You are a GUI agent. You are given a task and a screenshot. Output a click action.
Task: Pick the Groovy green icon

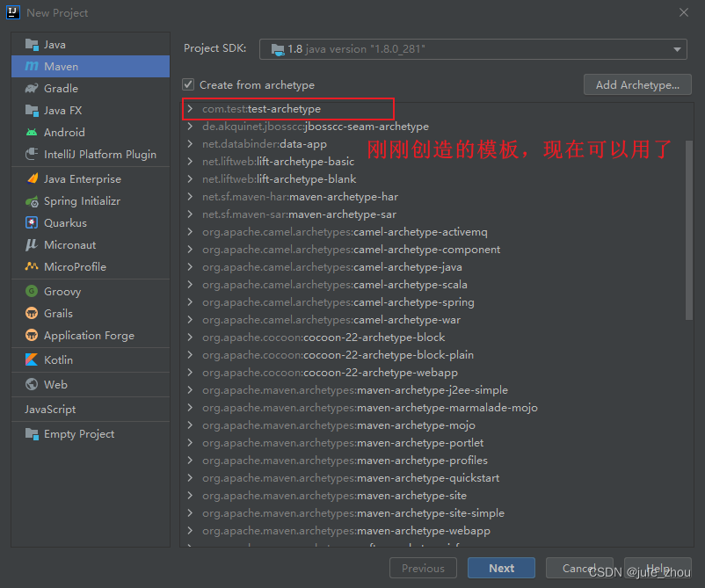(x=32, y=291)
